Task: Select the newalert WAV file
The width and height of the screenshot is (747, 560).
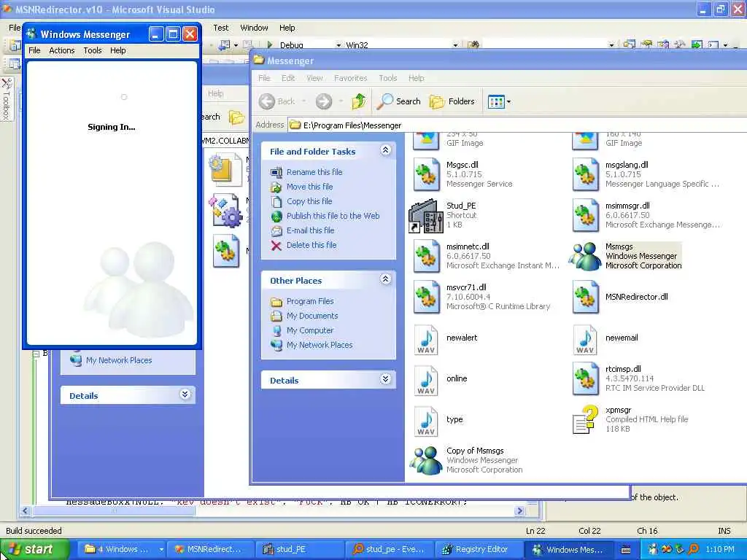Action: (x=426, y=340)
